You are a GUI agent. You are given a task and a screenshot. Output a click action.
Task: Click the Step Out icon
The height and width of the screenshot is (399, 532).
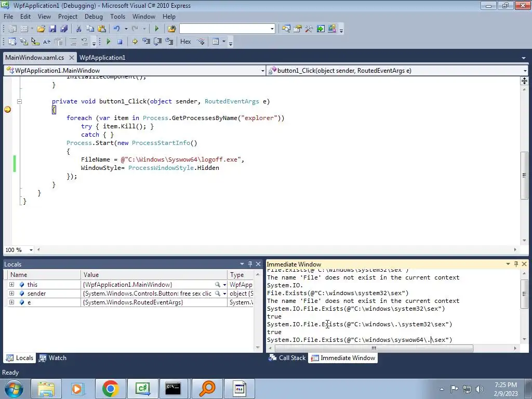169,42
